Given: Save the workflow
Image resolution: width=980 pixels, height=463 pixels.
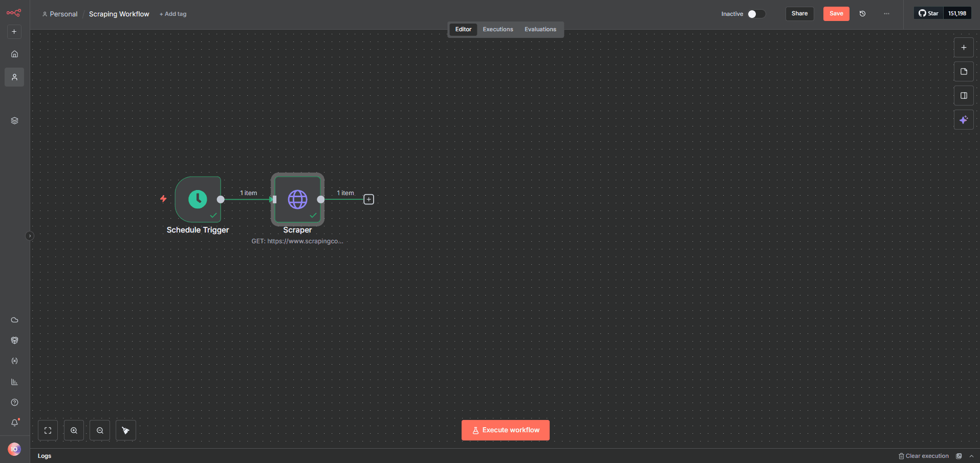Looking at the screenshot, I should 836,14.
